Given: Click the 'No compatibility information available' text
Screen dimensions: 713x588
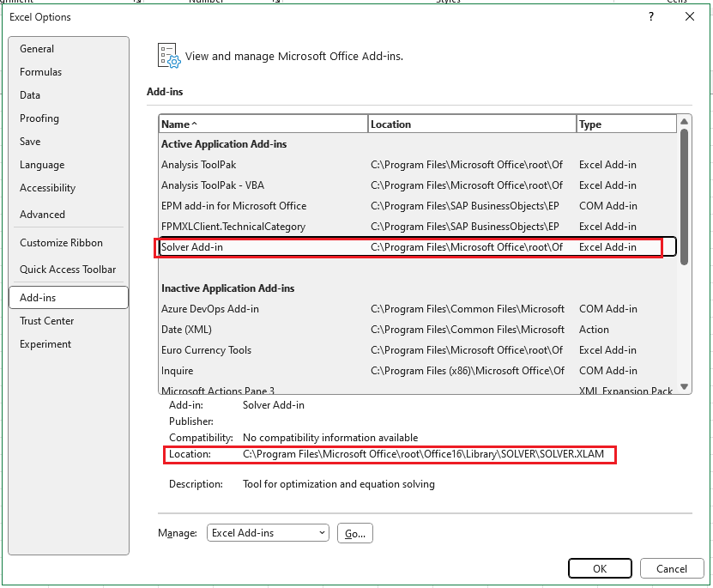Looking at the screenshot, I should click(330, 438).
